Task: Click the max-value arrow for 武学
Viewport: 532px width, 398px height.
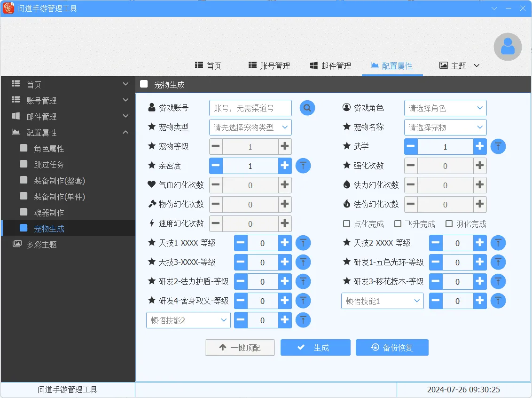Action: click(498, 147)
